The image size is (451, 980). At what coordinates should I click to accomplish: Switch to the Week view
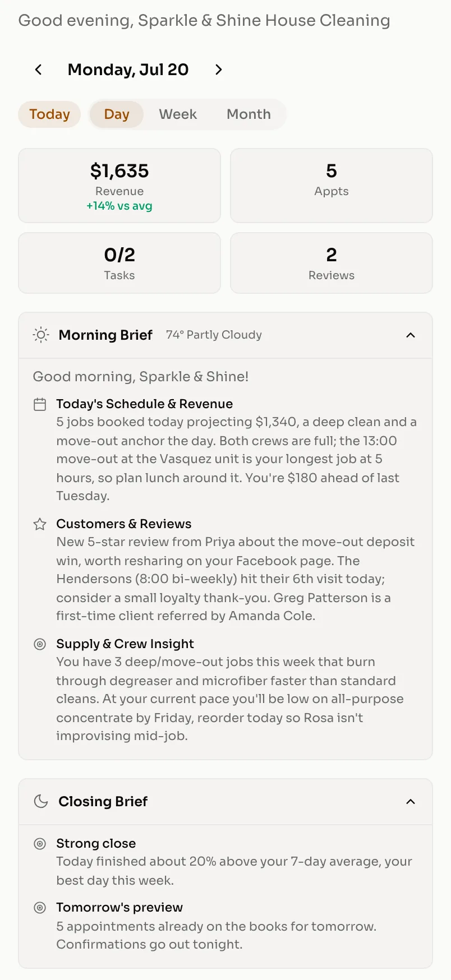178,114
